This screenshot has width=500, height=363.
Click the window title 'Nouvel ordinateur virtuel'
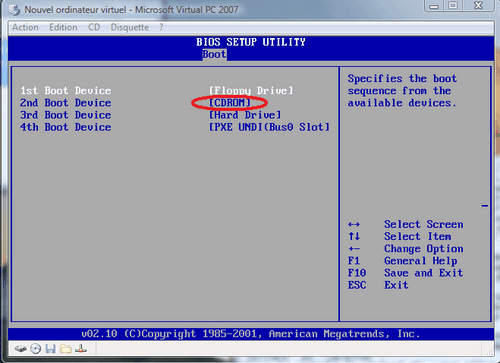75,10
